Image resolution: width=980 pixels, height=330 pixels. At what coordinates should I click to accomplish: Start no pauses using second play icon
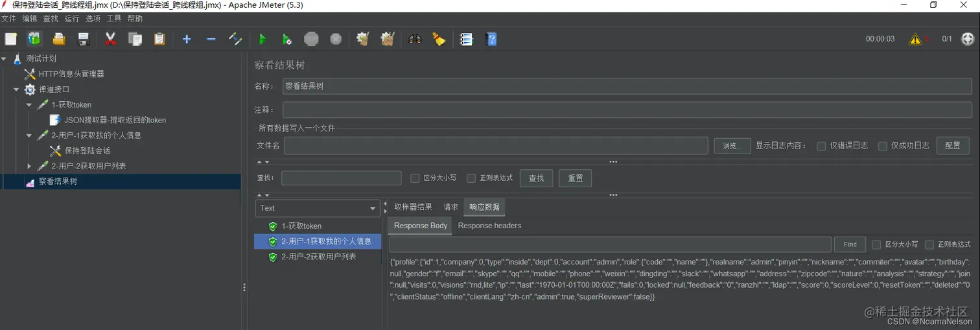286,39
